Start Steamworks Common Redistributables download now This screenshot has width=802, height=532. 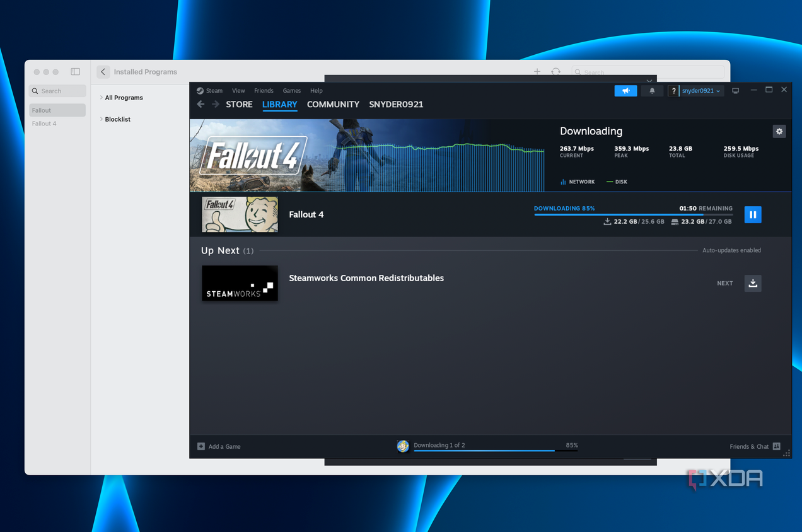(x=753, y=283)
